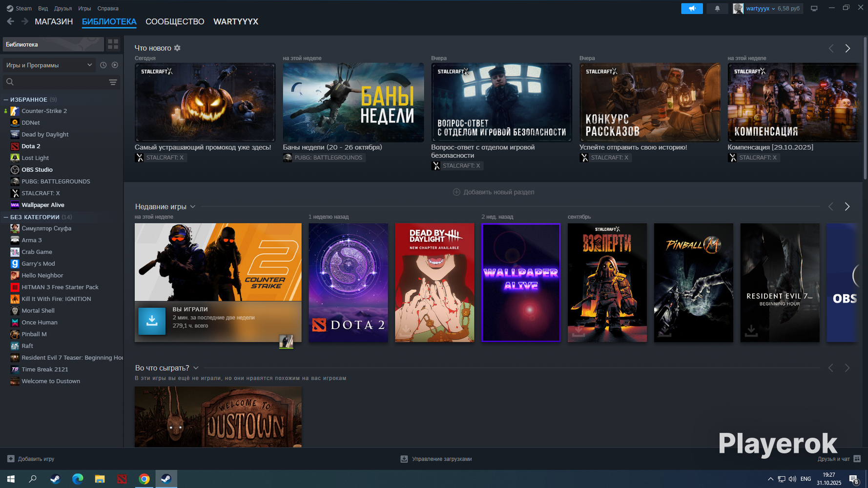The height and width of the screenshot is (488, 868).
Task: Open the Windows notification center
Action: (854, 479)
